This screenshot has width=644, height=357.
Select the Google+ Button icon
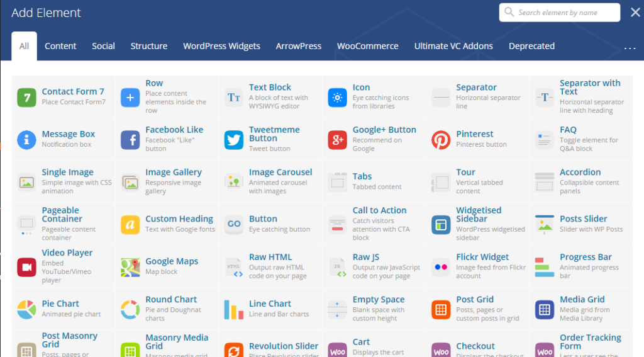(337, 140)
